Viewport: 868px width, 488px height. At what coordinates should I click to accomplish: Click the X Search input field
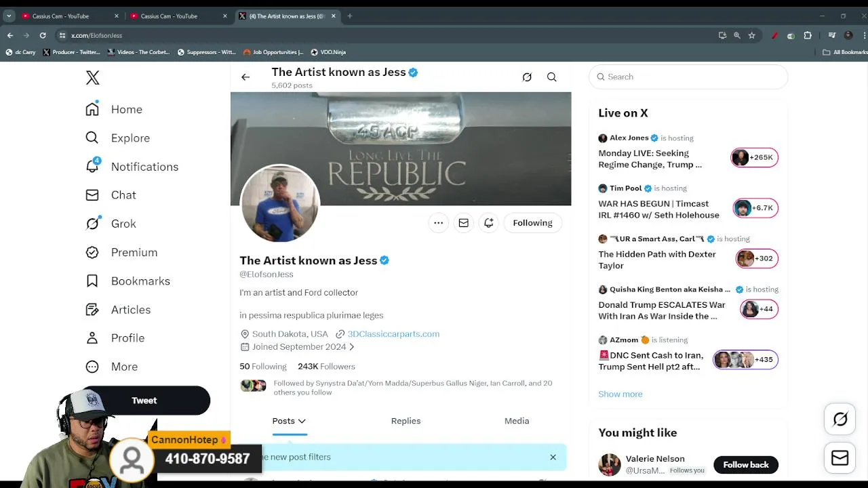(688, 77)
